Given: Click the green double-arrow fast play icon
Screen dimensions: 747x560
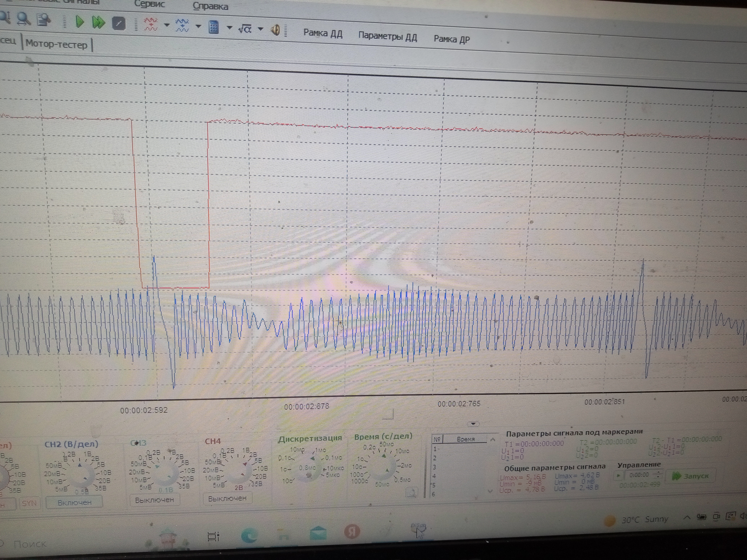Looking at the screenshot, I should point(99,23).
